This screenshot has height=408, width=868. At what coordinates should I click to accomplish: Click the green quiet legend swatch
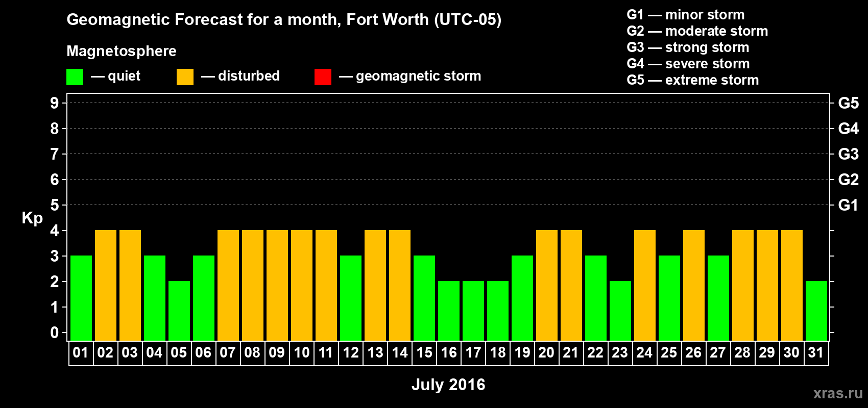(x=75, y=77)
